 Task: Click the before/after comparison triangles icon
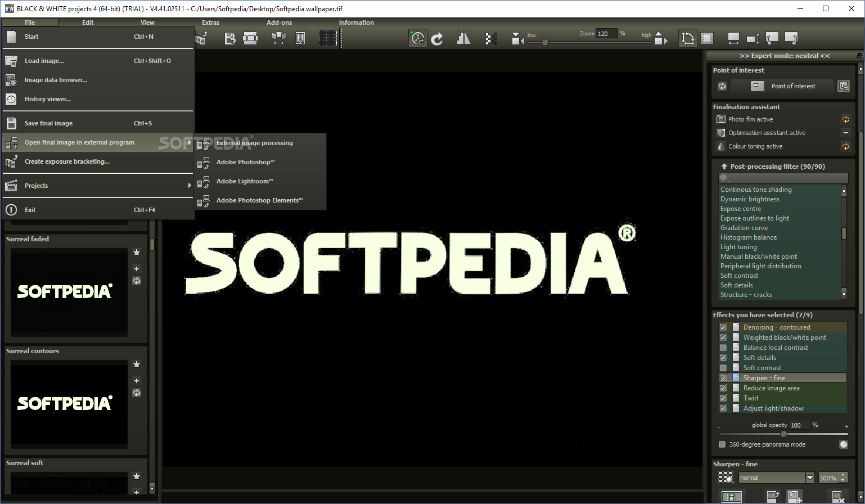463,38
